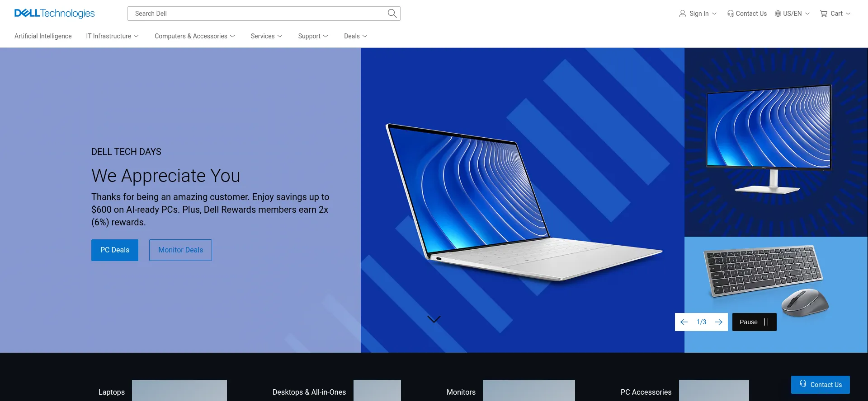
Task: Open the Cart dropdown
Action: (835, 14)
